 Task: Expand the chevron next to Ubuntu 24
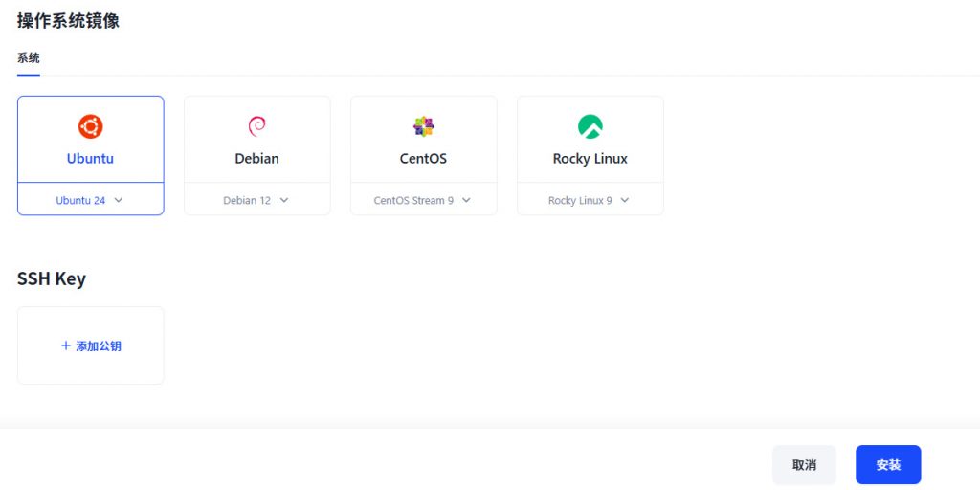tap(119, 200)
